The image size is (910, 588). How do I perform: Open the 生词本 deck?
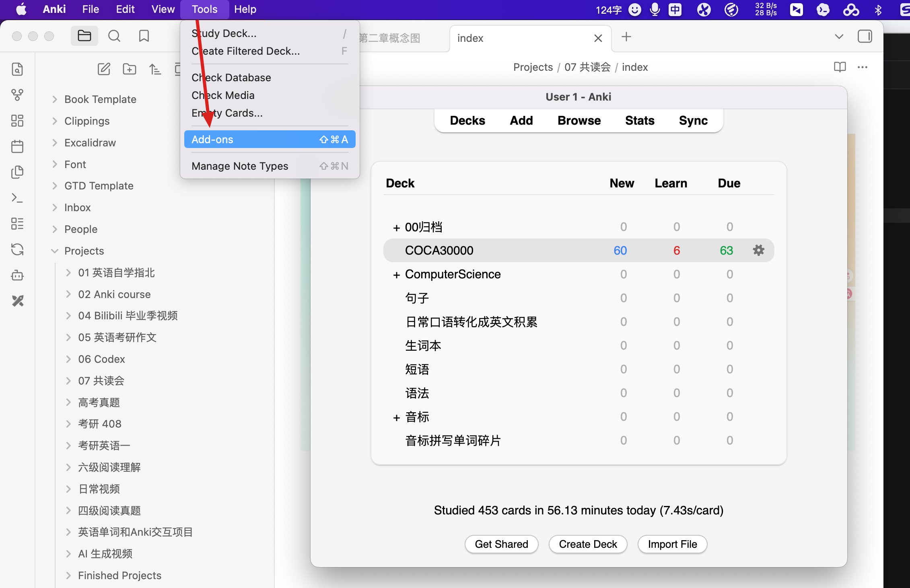423,346
